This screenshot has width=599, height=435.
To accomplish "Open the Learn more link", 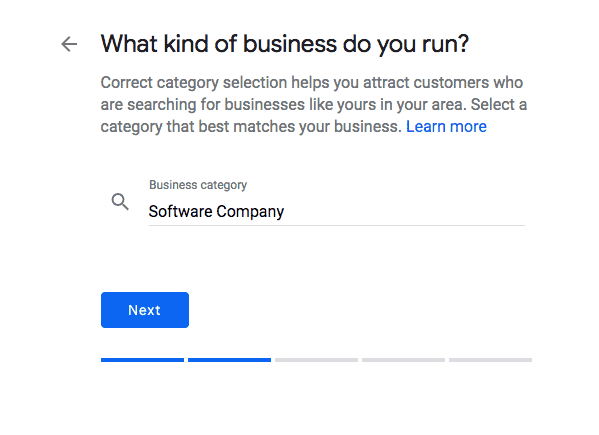I will [x=446, y=126].
